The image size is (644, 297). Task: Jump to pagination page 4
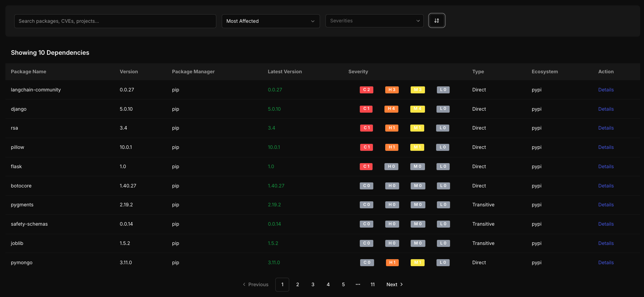[x=328, y=285]
